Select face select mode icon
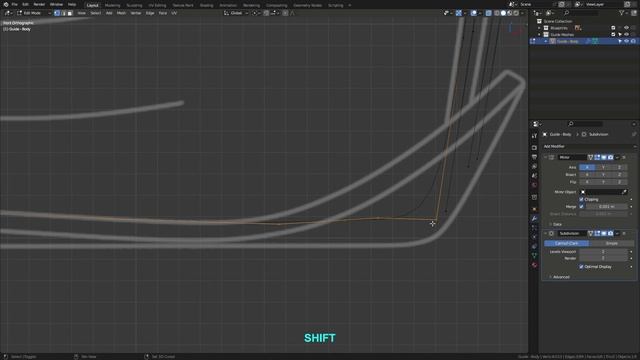 (70, 13)
